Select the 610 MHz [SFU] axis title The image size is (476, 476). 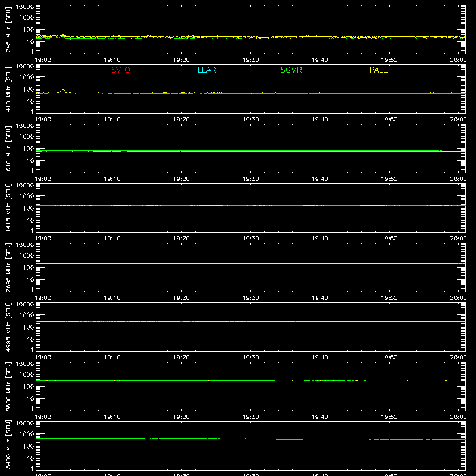coord(8,148)
